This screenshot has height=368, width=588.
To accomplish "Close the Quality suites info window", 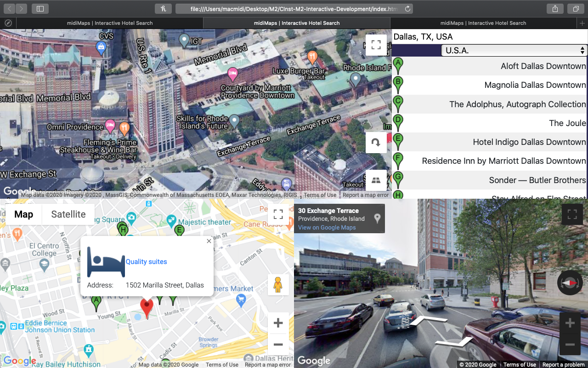I will [x=209, y=241].
